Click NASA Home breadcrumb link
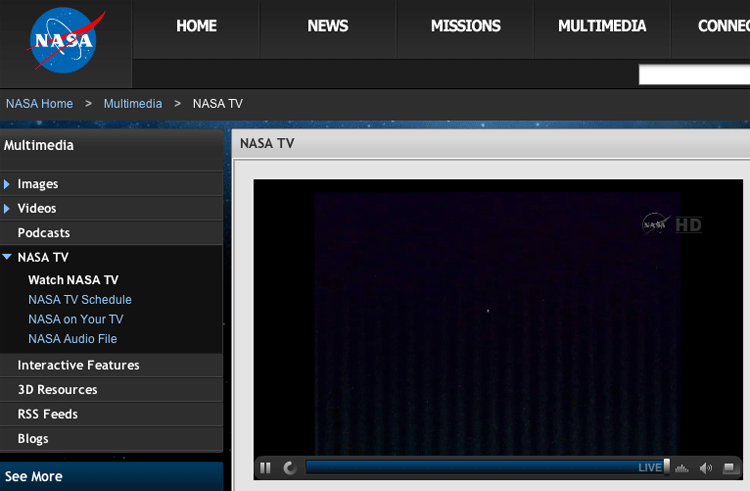Screen dimensions: 750x491 pos(39,104)
